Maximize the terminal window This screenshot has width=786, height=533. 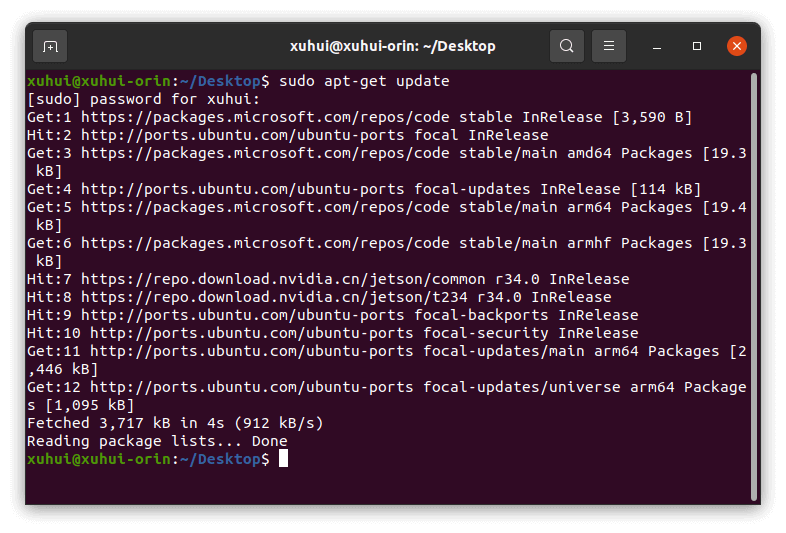[697, 46]
